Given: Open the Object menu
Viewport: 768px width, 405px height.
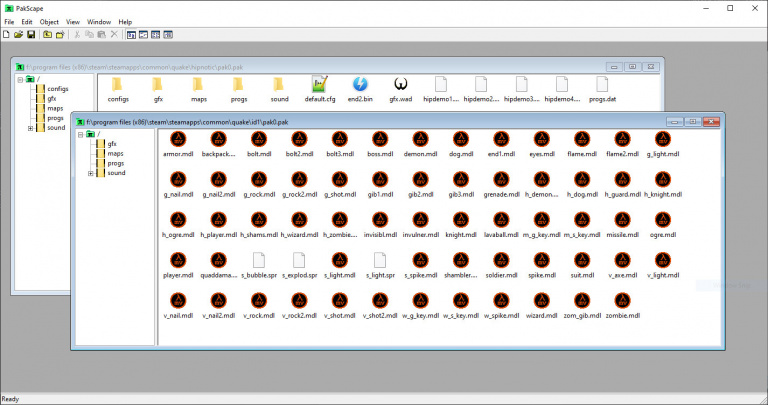Looking at the screenshot, I should click(49, 21).
